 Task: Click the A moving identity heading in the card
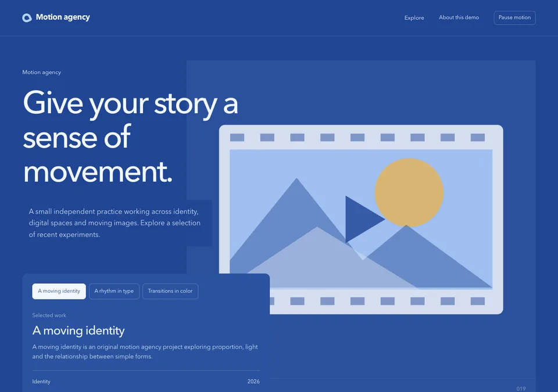click(x=78, y=330)
